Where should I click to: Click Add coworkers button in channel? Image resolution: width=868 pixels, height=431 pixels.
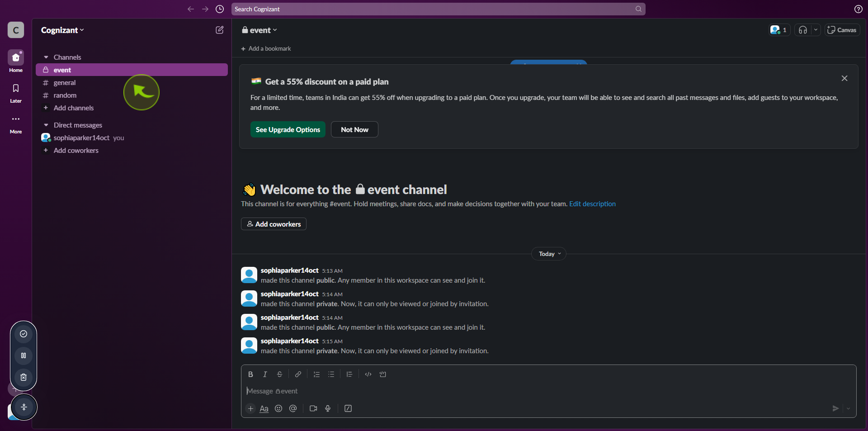(x=274, y=224)
